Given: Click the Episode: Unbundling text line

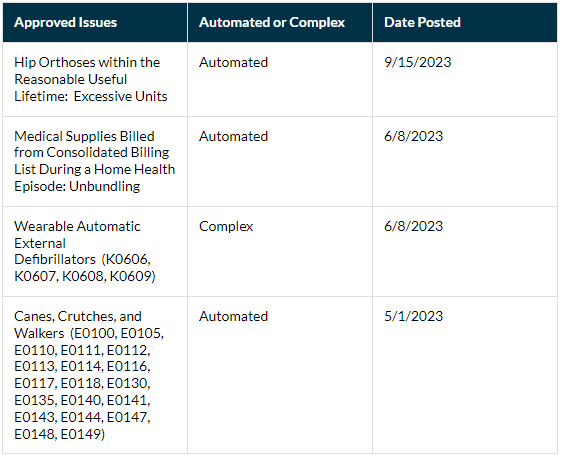Looking at the screenshot, I should [77, 186].
